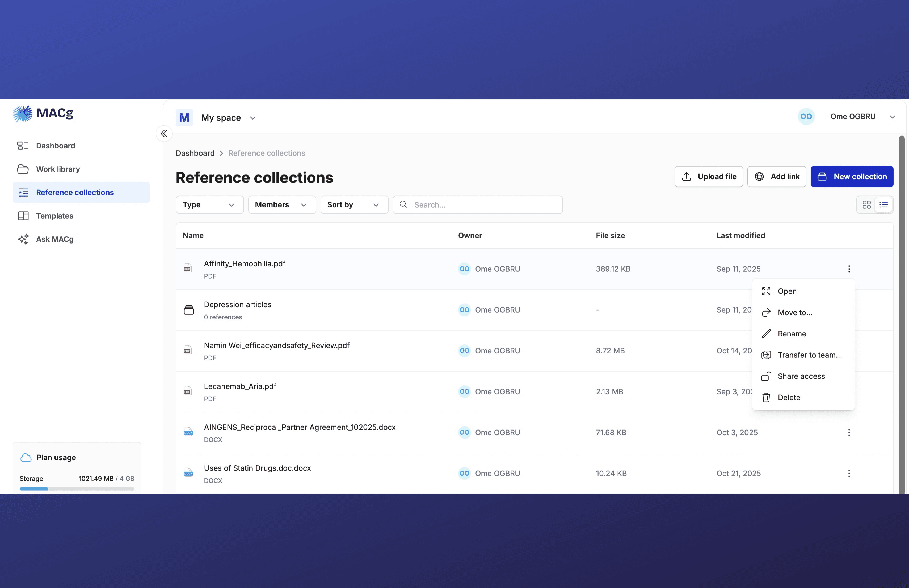
Task: Choose Move to... from the context menu
Action: click(x=803, y=313)
